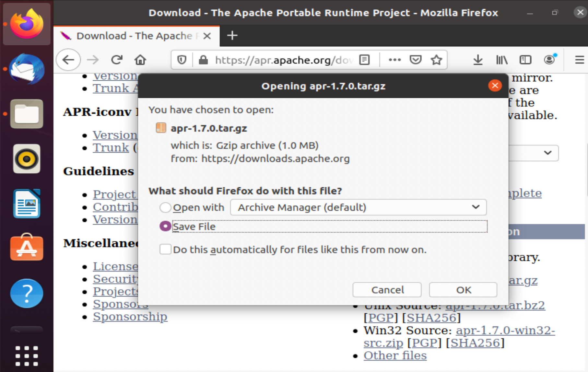Go to the Firefox home page
The image size is (588, 372).
[x=140, y=60]
